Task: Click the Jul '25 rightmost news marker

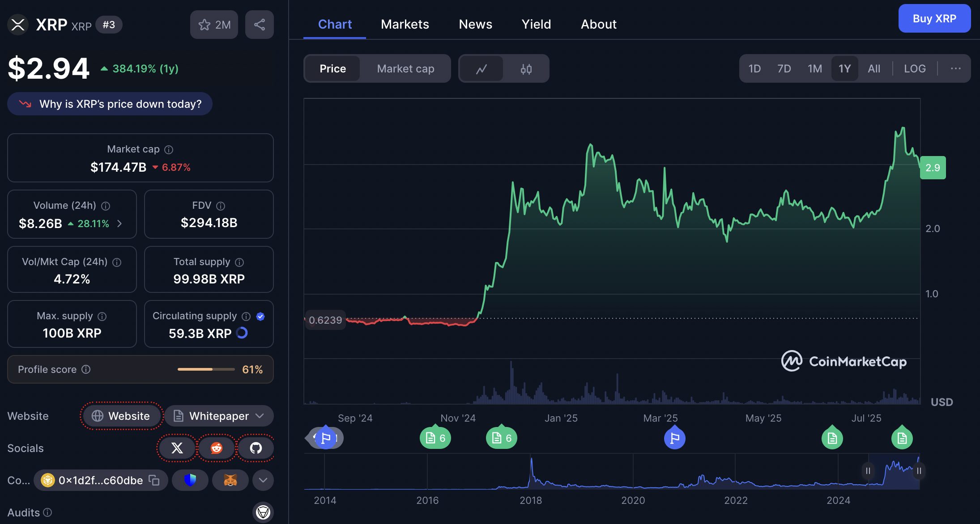Action: click(902, 438)
